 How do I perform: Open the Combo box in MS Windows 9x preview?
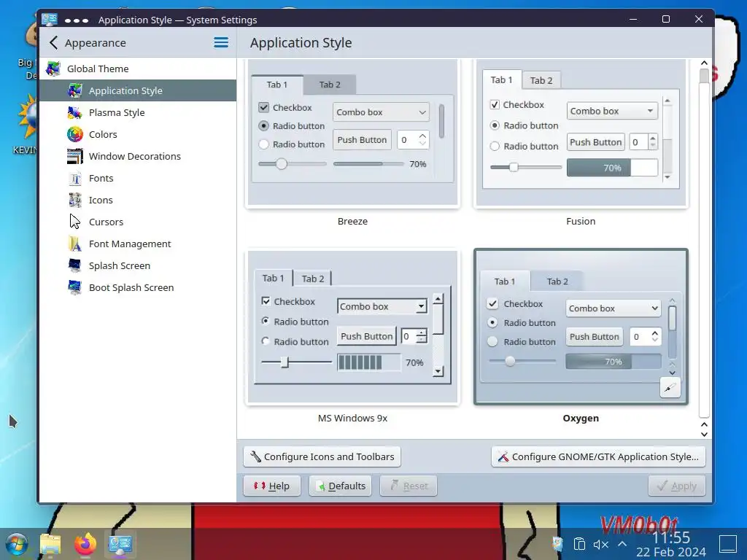pyautogui.click(x=382, y=306)
